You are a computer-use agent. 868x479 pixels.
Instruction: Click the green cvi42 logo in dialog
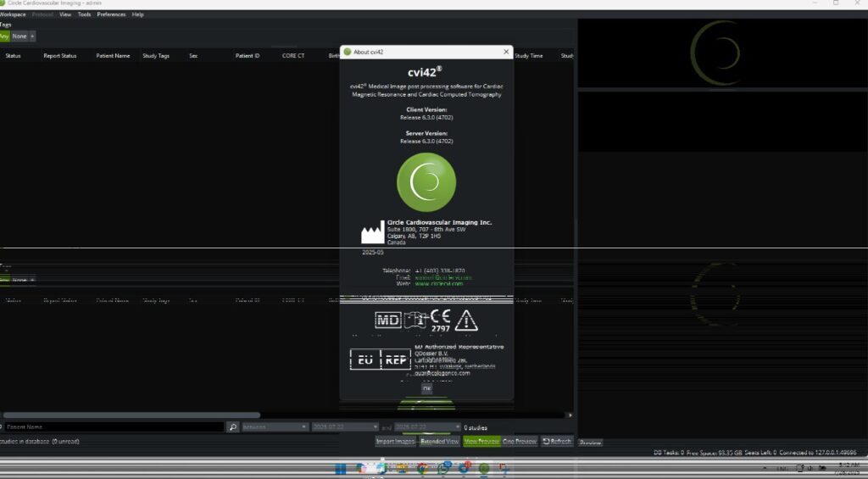tap(426, 182)
